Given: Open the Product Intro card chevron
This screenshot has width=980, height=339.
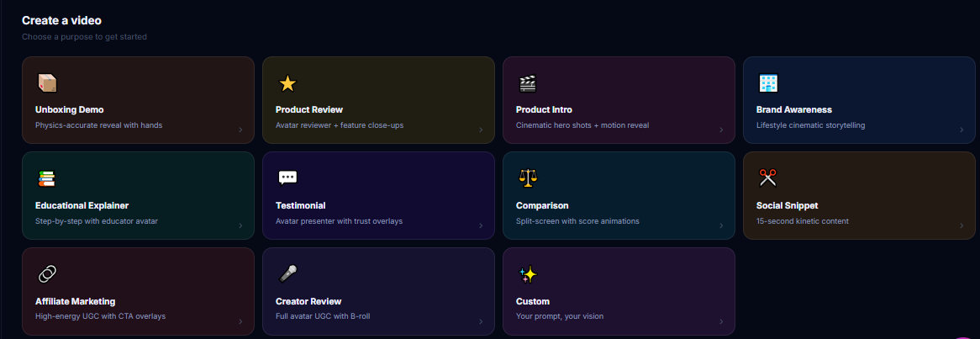Looking at the screenshot, I should click(x=720, y=130).
